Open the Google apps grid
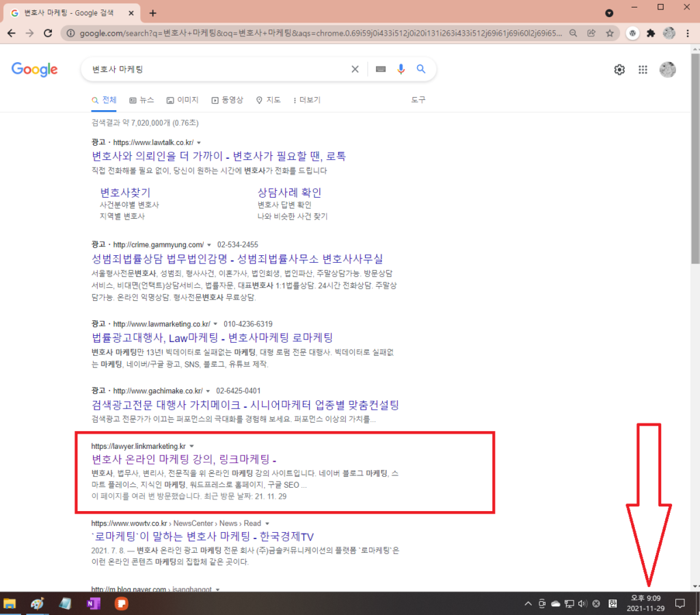 coord(643,69)
